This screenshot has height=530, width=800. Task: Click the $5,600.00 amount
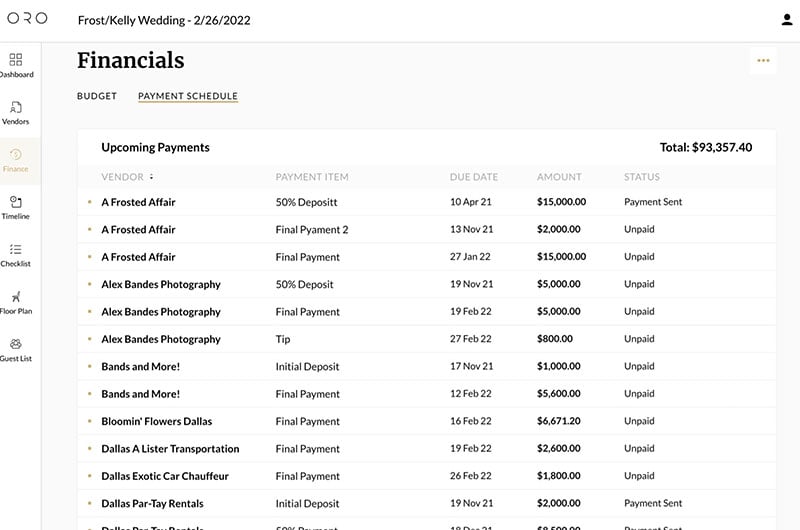pos(558,393)
